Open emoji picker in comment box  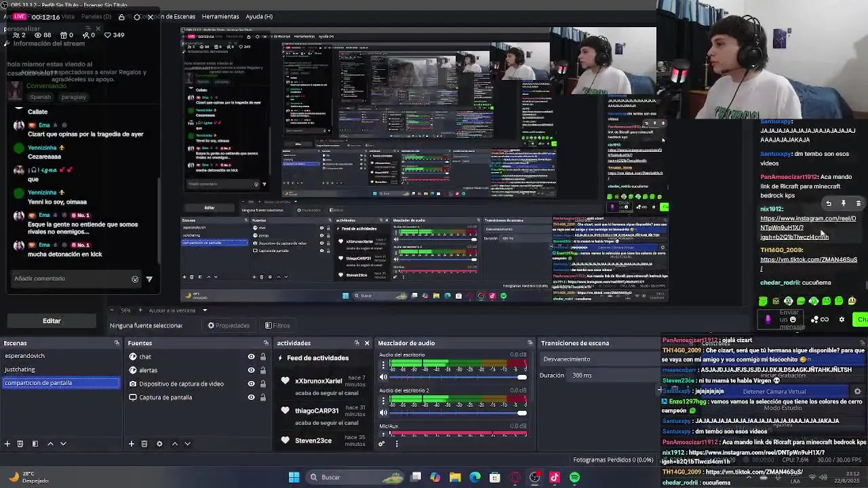point(135,279)
